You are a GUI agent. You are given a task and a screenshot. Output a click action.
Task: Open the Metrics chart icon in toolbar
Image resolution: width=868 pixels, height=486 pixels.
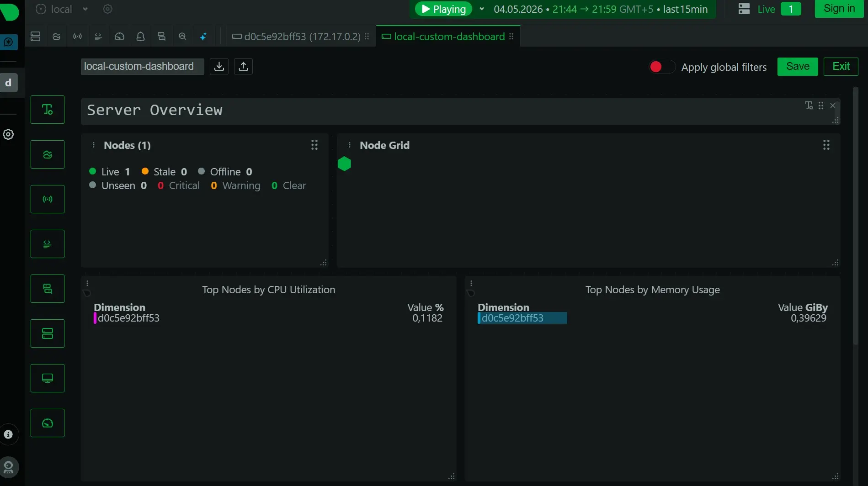(57, 37)
